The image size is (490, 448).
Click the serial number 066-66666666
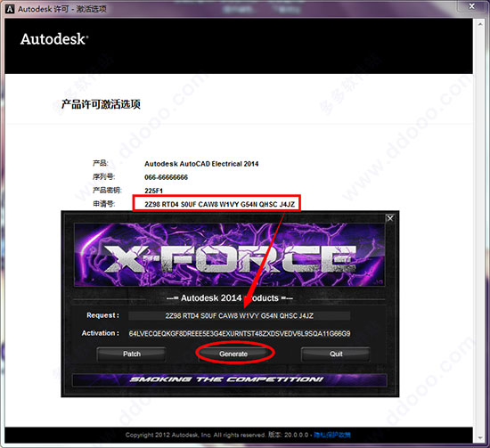pos(166,177)
